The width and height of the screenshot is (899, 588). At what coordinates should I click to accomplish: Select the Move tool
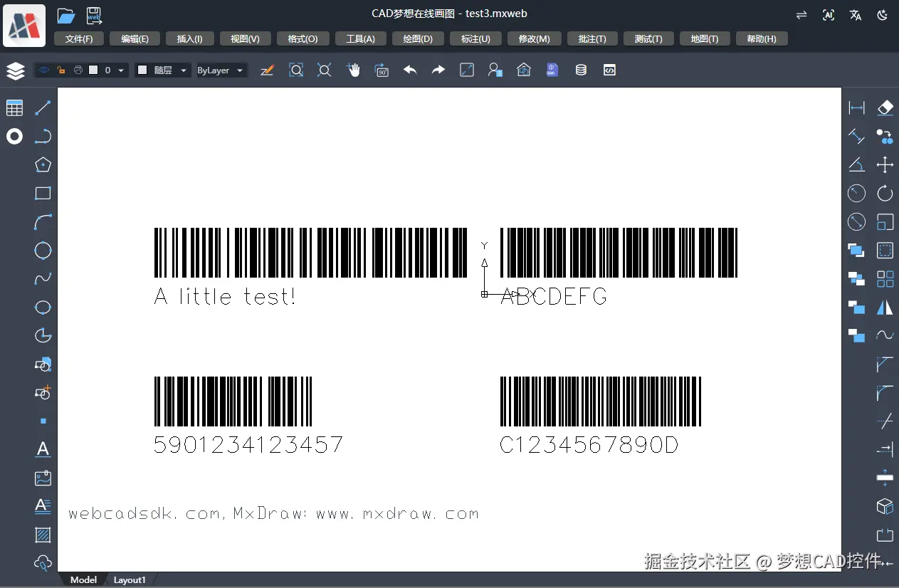(x=885, y=165)
